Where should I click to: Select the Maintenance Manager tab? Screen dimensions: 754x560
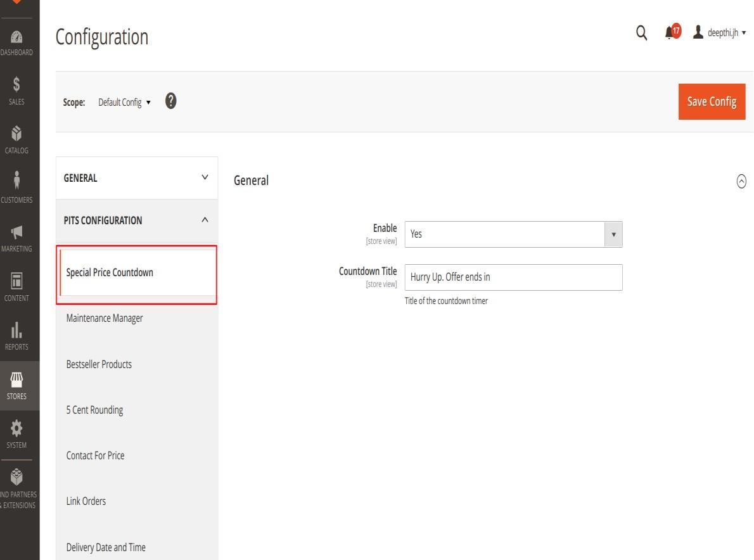105,318
